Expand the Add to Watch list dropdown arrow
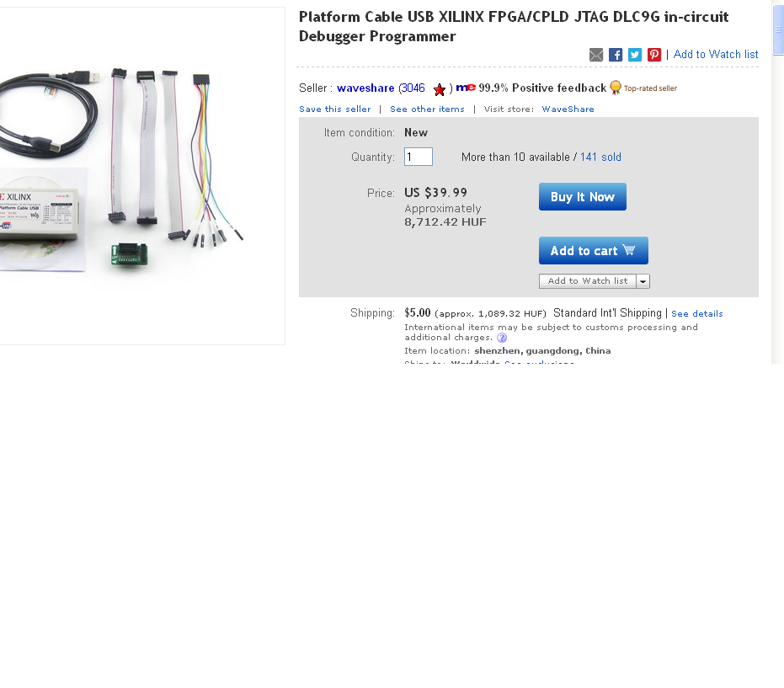 coord(643,281)
